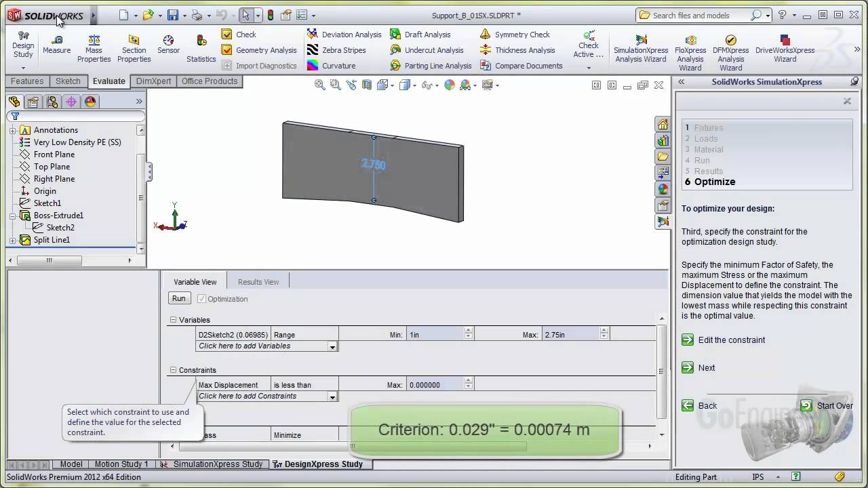Viewport: 868px width, 488px height.
Task: Toggle the Check tool checkbox
Action: pos(227,35)
